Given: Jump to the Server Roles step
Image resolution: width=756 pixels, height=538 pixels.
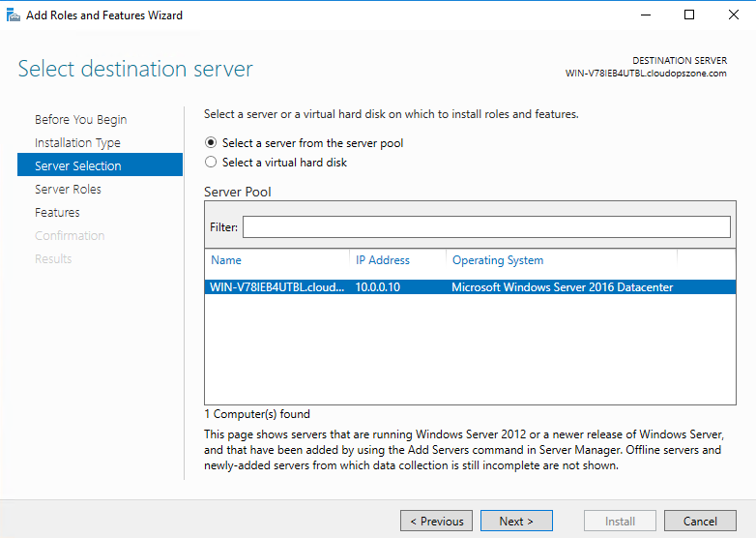Looking at the screenshot, I should [68, 189].
